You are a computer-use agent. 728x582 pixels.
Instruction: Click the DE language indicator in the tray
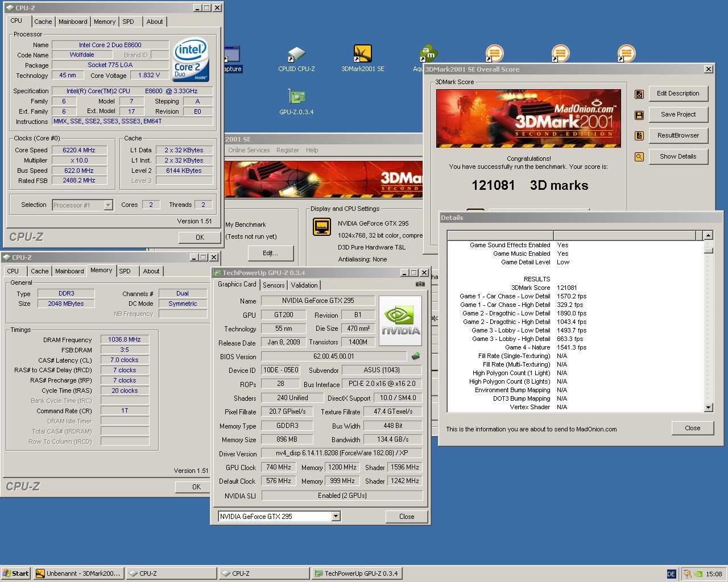coord(671,574)
